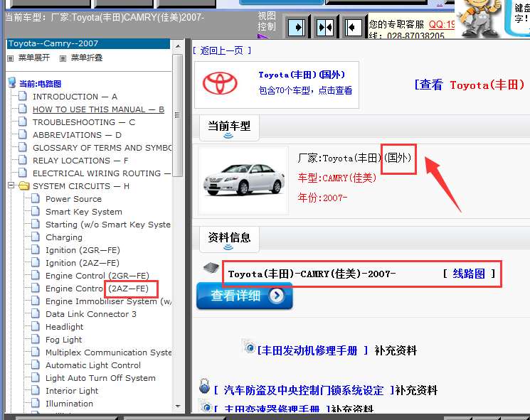Open the Smart Key System entry
Image resolution: width=530 pixels, height=420 pixels.
click(x=84, y=212)
